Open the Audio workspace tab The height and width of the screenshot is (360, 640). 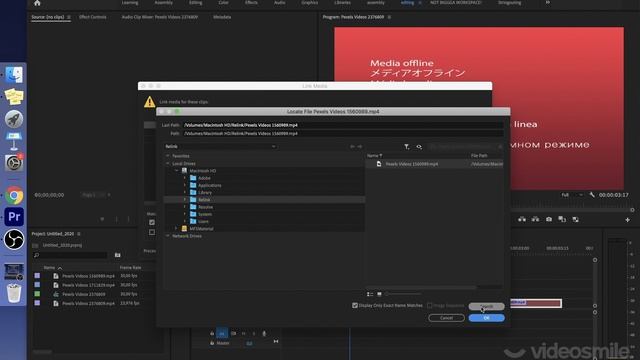coord(280,3)
